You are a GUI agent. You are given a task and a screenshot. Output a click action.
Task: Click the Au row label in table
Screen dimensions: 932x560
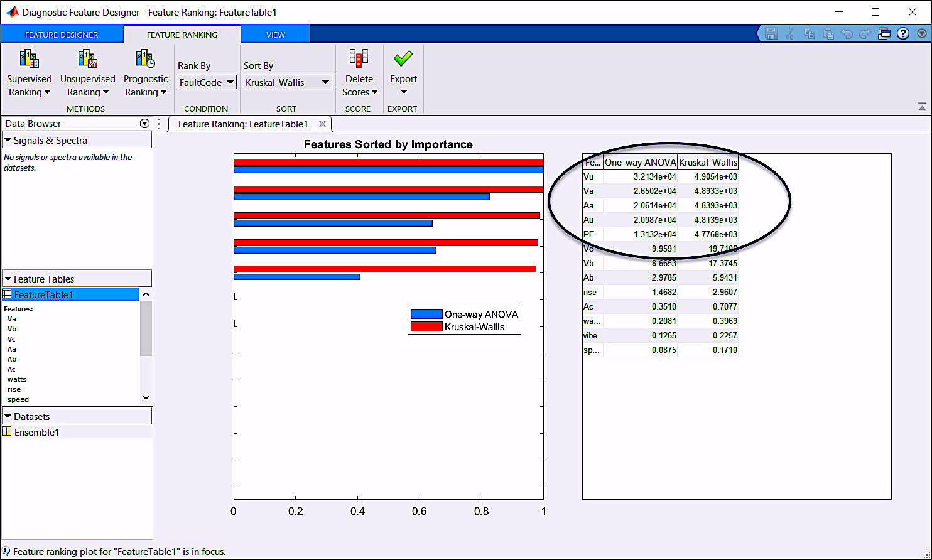[588, 220]
